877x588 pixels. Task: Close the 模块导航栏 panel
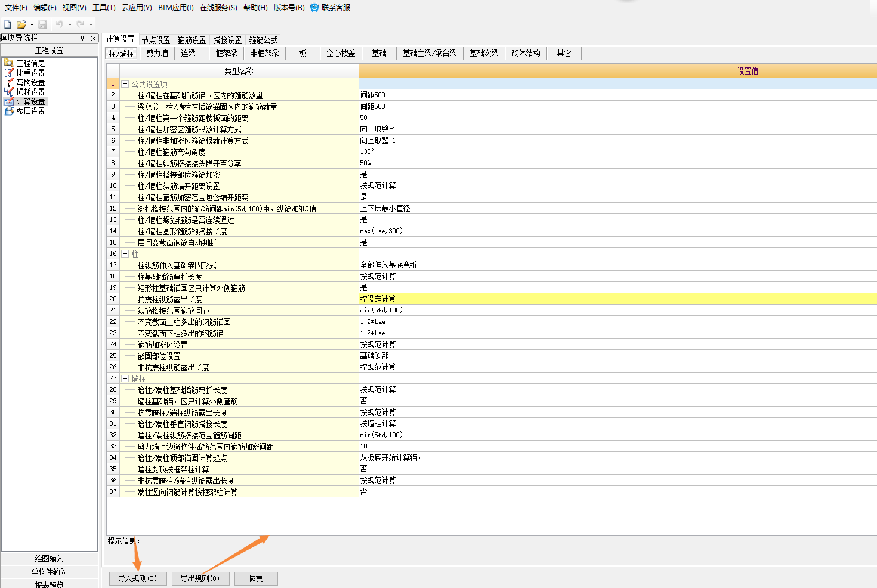click(93, 38)
